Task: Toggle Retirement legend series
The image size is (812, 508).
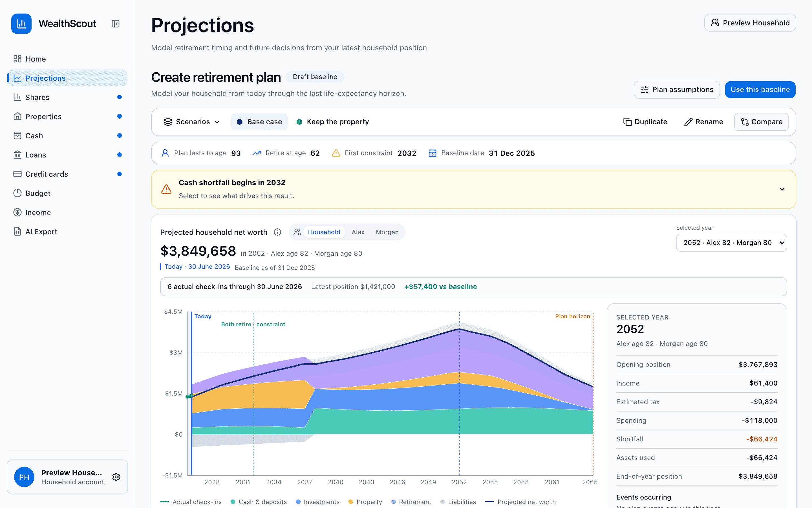Action: pos(411,502)
